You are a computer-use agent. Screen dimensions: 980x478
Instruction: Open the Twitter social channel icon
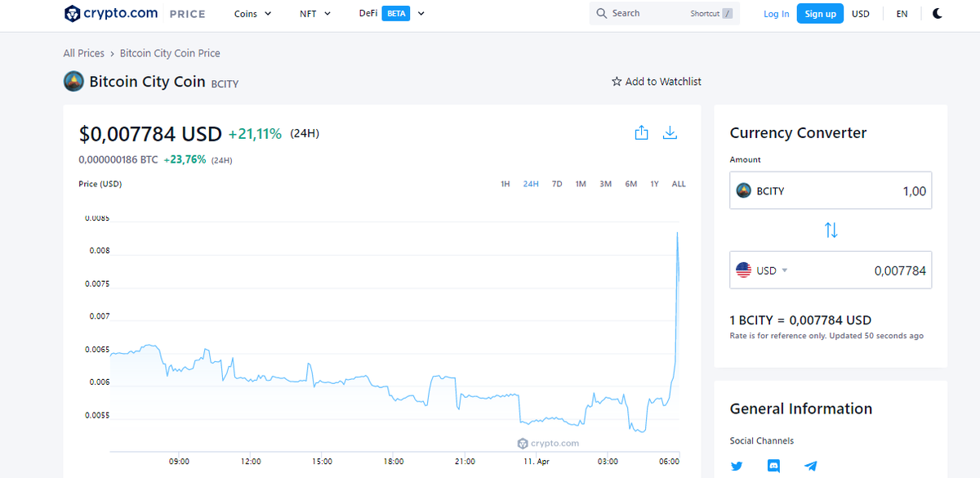click(737, 466)
